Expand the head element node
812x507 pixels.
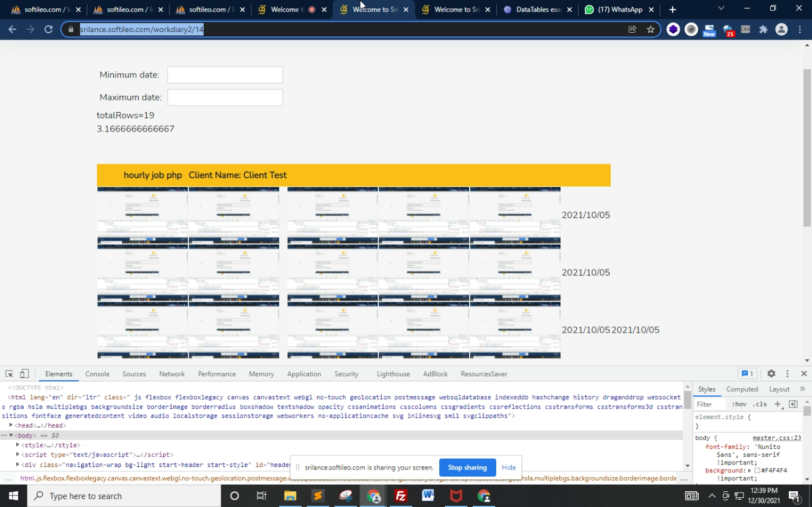click(x=11, y=425)
